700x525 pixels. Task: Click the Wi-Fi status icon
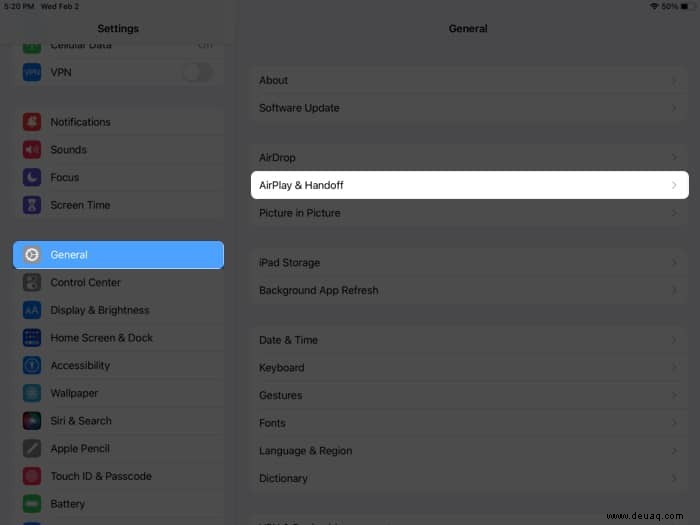[654, 6]
